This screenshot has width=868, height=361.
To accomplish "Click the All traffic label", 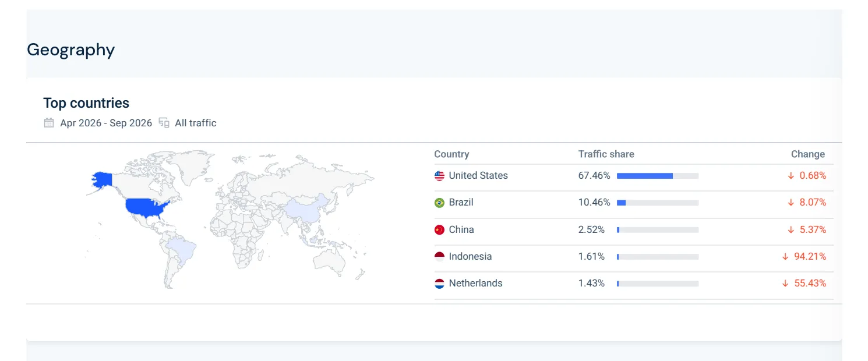I will click(196, 123).
